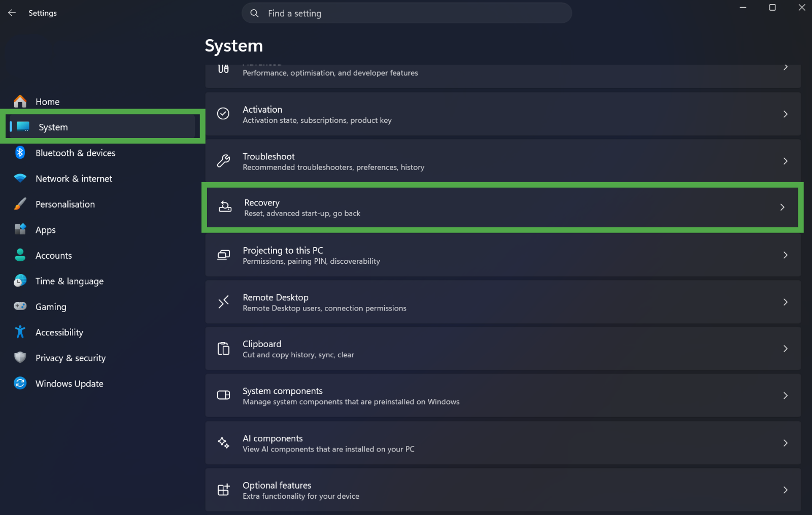Navigate to Windows Update page
The width and height of the screenshot is (812, 515).
101,384
